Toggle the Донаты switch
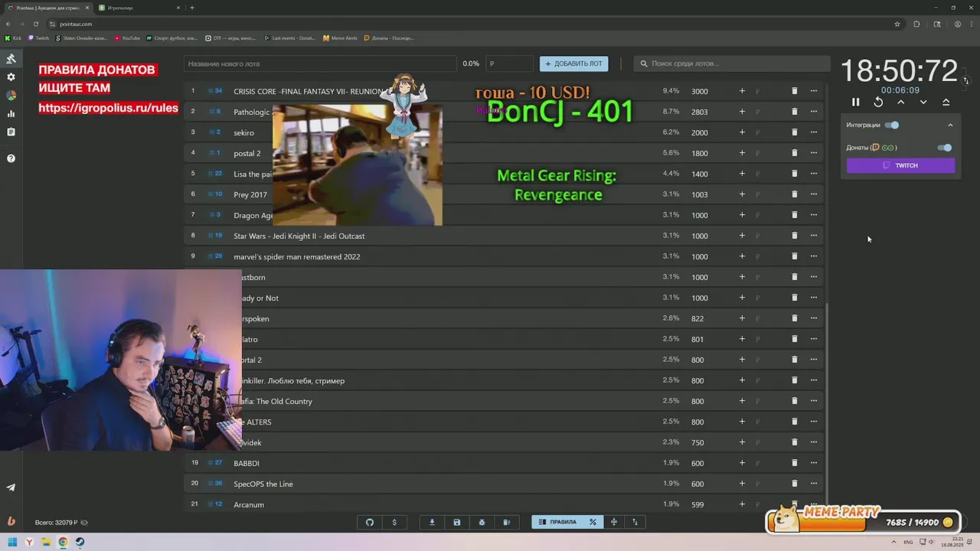 coord(945,148)
